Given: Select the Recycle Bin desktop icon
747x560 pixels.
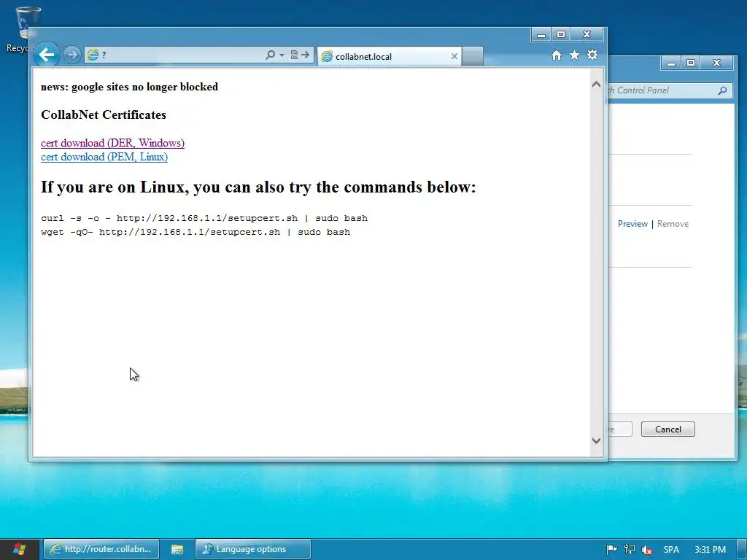Looking at the screenshot, I should [23, 30].
